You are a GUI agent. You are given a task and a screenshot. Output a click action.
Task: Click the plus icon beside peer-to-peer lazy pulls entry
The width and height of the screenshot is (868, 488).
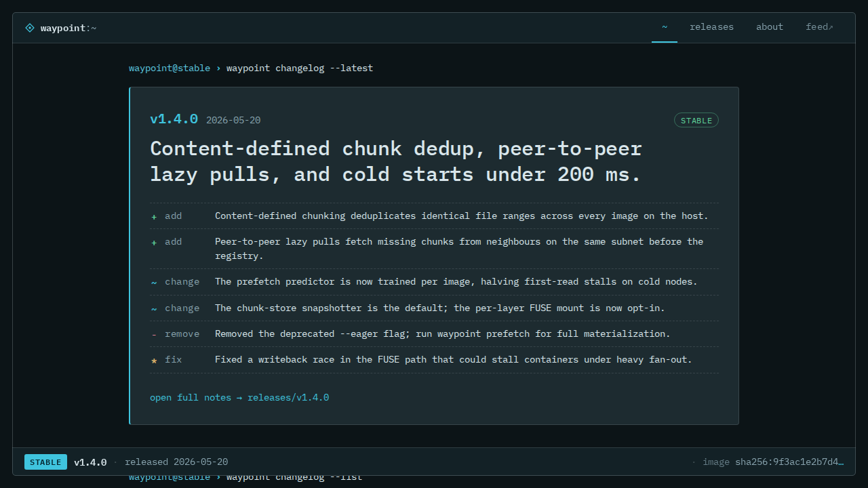[154, 242]
